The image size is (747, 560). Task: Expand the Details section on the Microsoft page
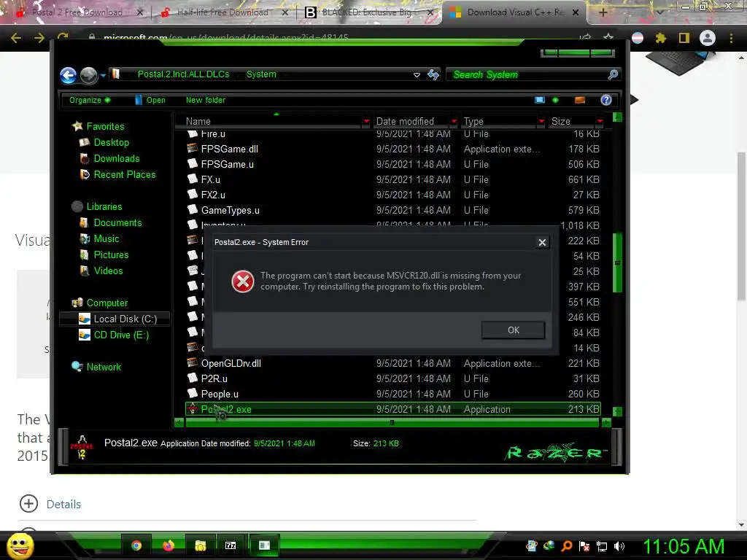pos(50,504)
